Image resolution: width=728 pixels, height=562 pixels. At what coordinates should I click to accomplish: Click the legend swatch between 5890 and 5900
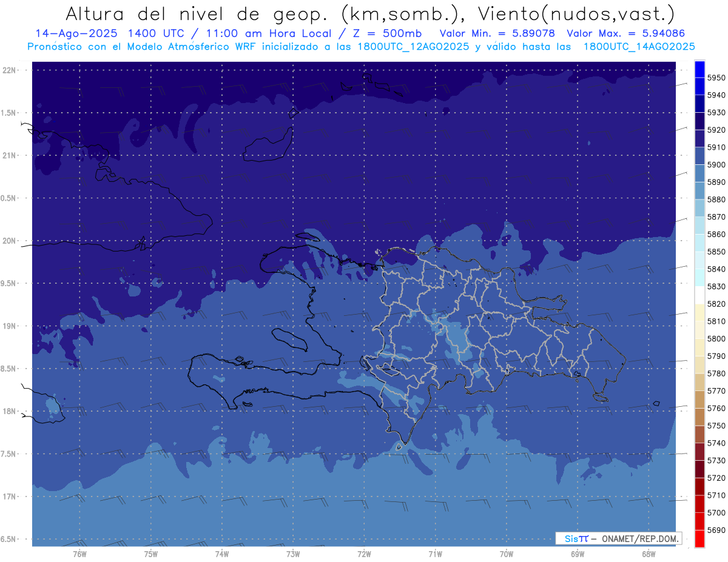pos(699,173)
